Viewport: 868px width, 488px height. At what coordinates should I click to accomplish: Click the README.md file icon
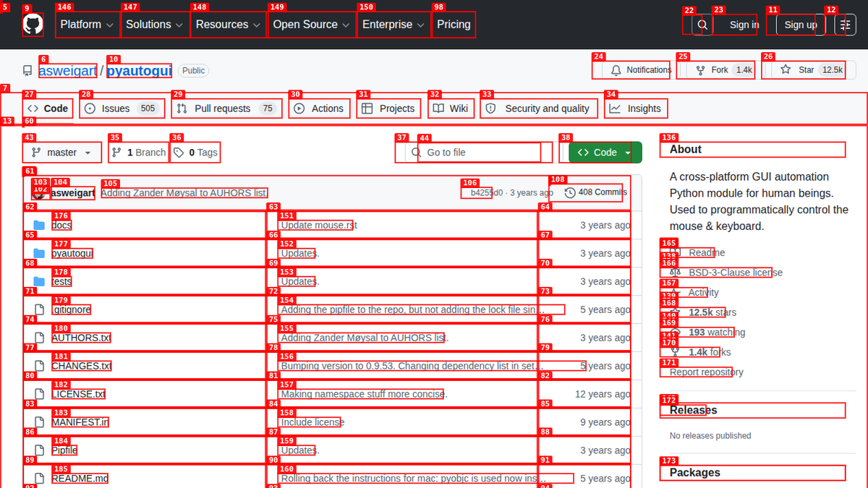39,479
